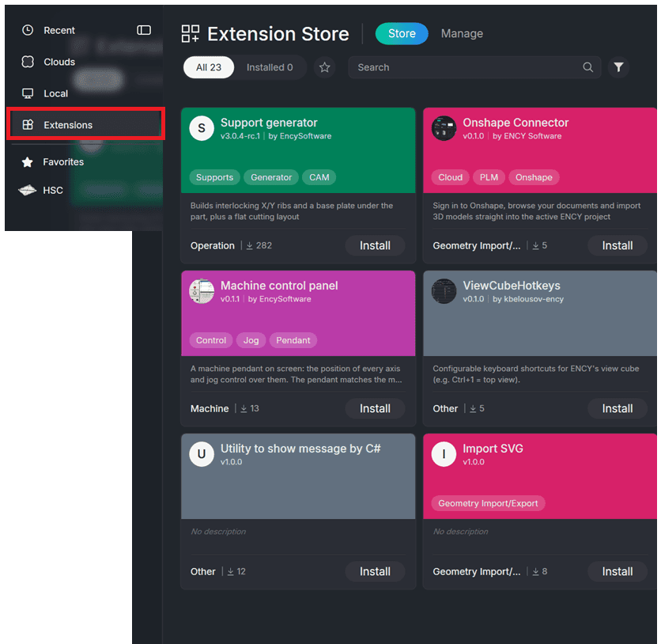Select the Pendant tag
Image resolution: width=661 pixels, height=644 pixels.
pos(293,340)
